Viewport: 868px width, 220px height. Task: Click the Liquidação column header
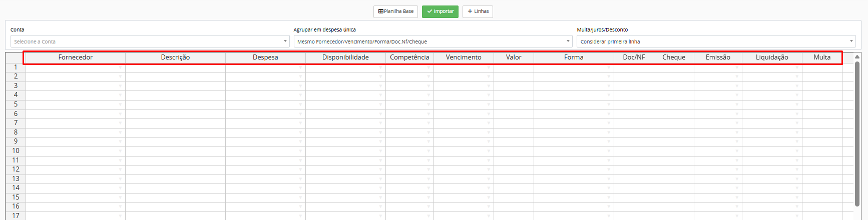coord(771,57)
